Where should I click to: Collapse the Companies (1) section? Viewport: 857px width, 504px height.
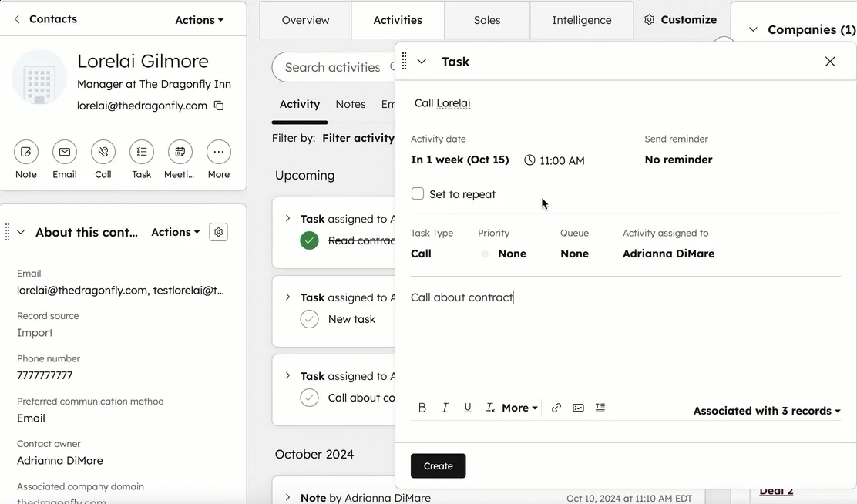[753, 29]
